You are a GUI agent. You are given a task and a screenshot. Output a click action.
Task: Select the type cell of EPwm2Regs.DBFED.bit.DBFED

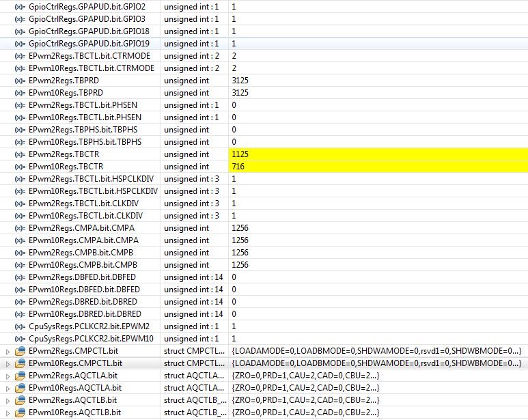tap(193, 277)
